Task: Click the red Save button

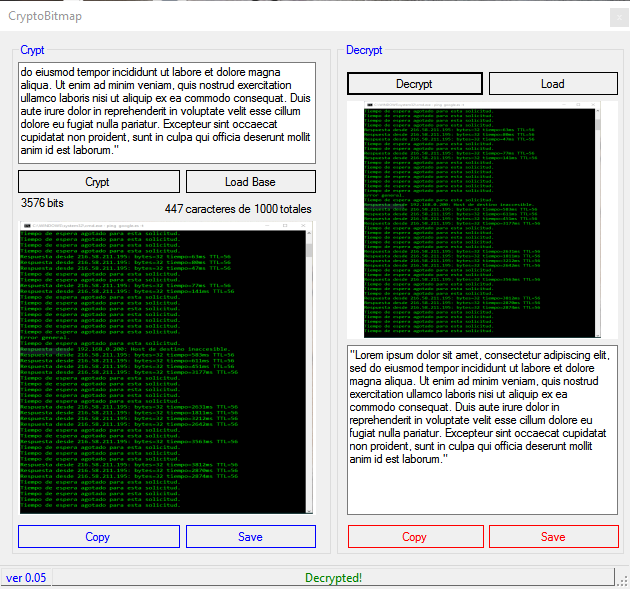Action: 554,536
